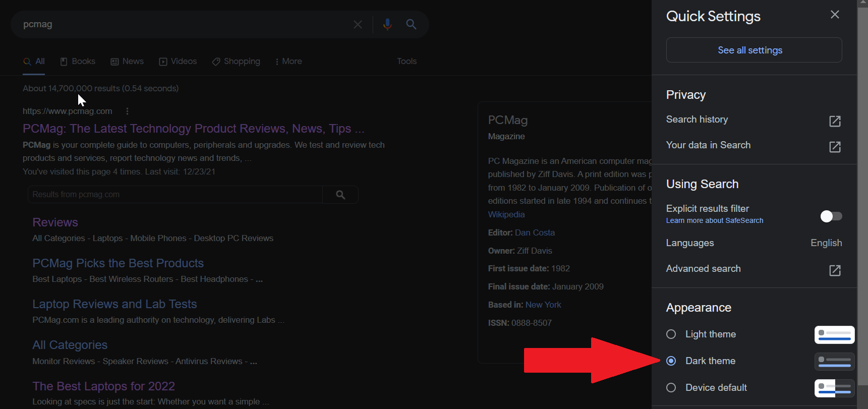Clear the pcmag search query
The width and height of the screenshot is (868, 409).
point(358,24)
